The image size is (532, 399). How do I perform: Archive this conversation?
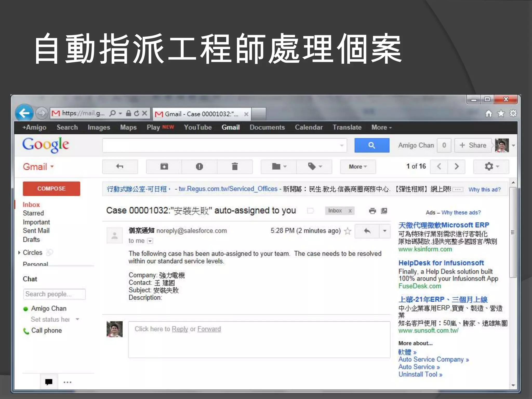pyautogui.click(x=164, y=167)
